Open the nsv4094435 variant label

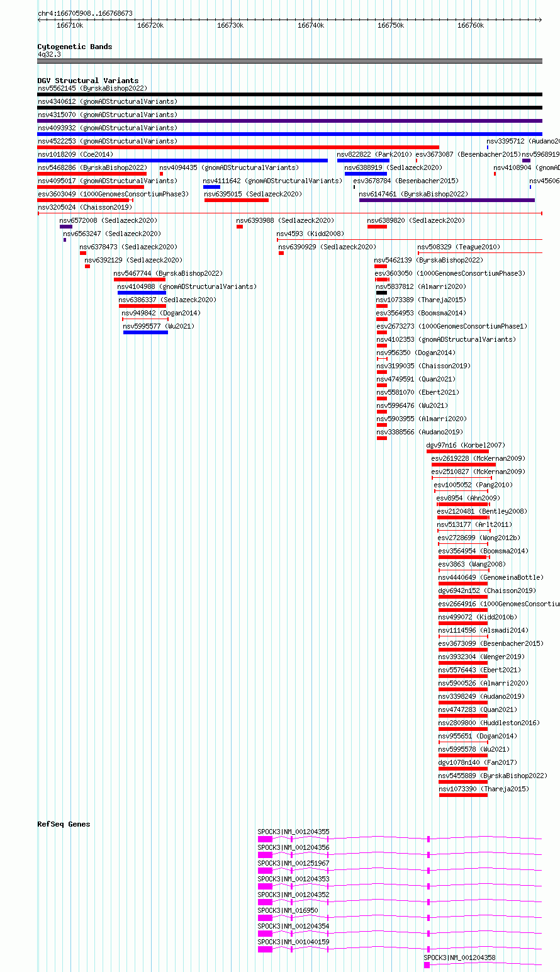click(x=230, y=168)
